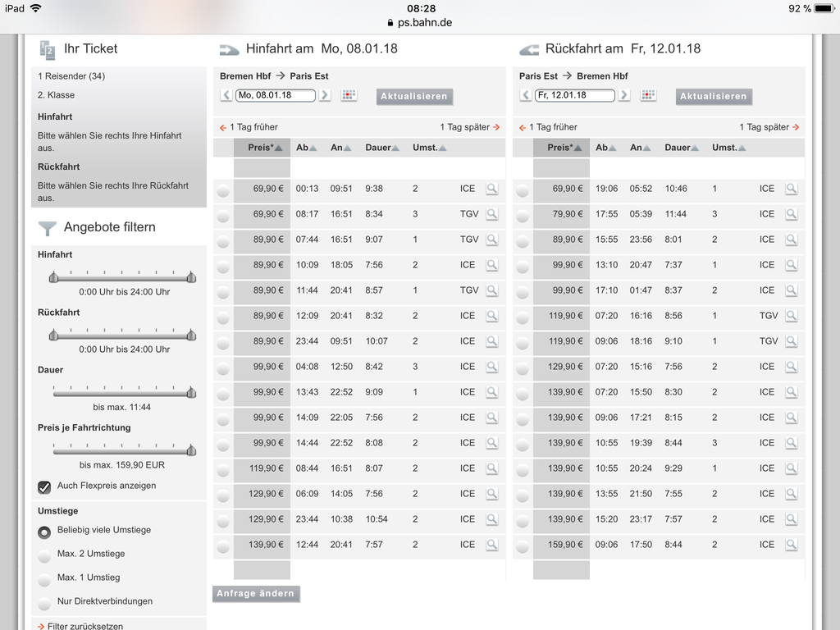The width and height of the screenshot is (840, 630).
Task: Go to previous day arrow for Rückfahrt date
Action: [526, 95]
